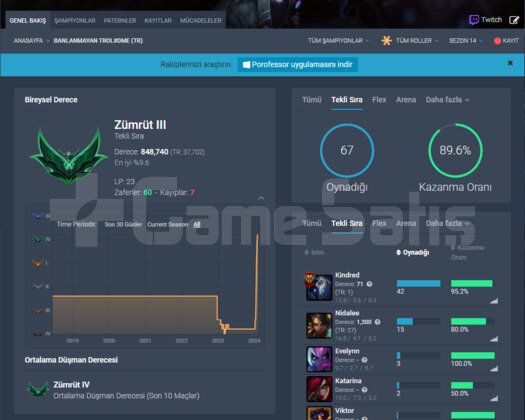Expand Daha fazla in the stats panel

pyautogui.click(x=447, y=100)
